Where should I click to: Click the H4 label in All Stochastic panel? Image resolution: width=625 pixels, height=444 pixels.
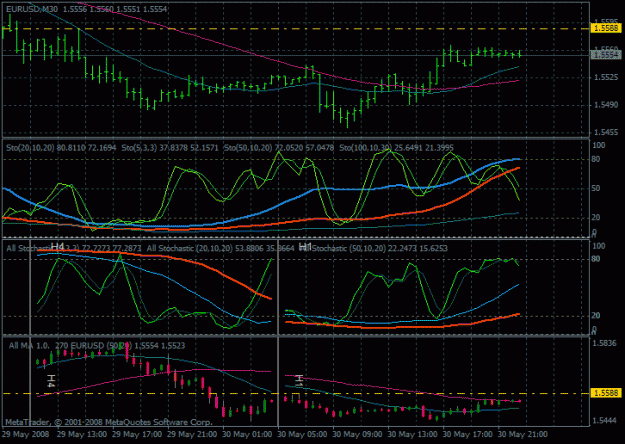57,246
